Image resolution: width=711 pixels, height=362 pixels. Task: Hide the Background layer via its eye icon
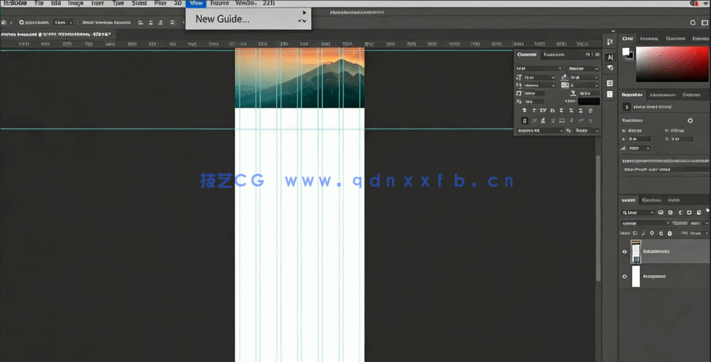[x=624, y=277]
